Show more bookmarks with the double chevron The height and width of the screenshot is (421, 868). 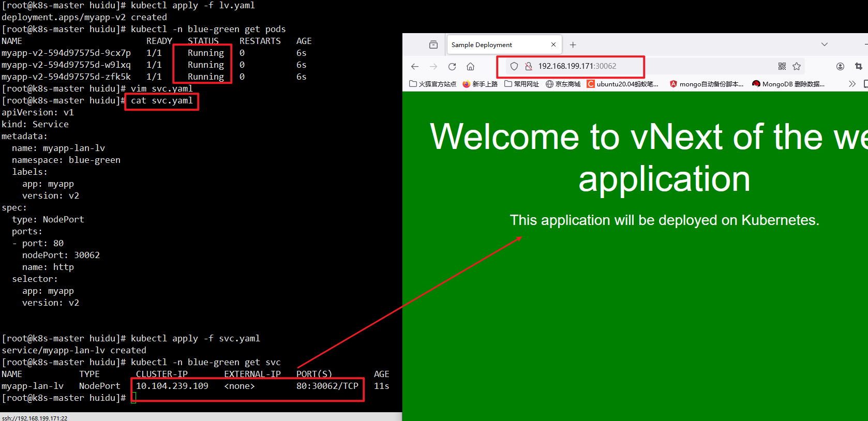pos(852,84)
